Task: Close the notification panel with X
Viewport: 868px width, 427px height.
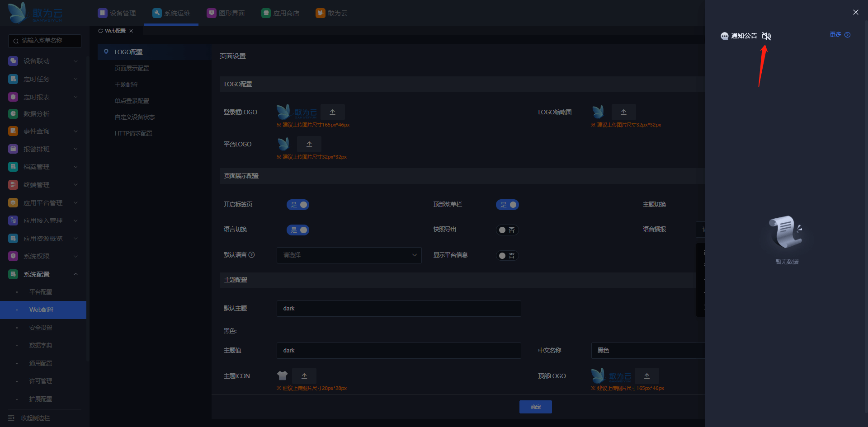Action: (855, 12)
